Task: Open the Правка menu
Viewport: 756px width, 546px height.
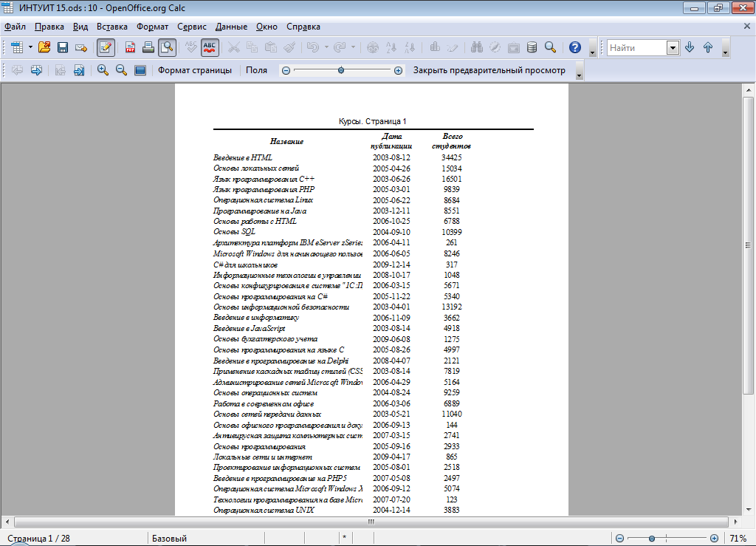Action: click(x=49, y=27)
